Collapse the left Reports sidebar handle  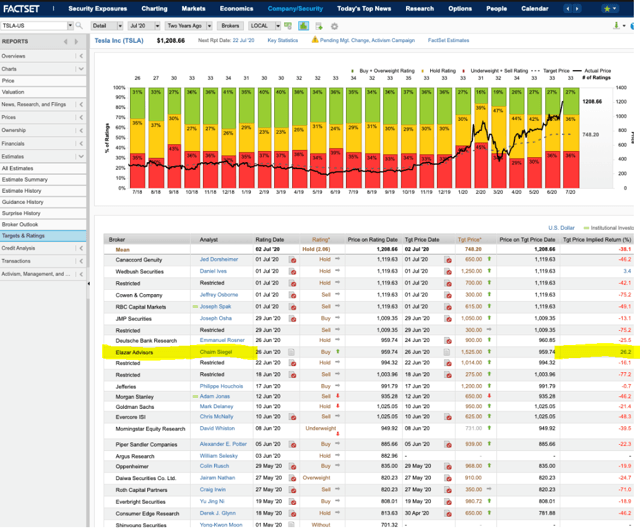click(x=88, y=283)
